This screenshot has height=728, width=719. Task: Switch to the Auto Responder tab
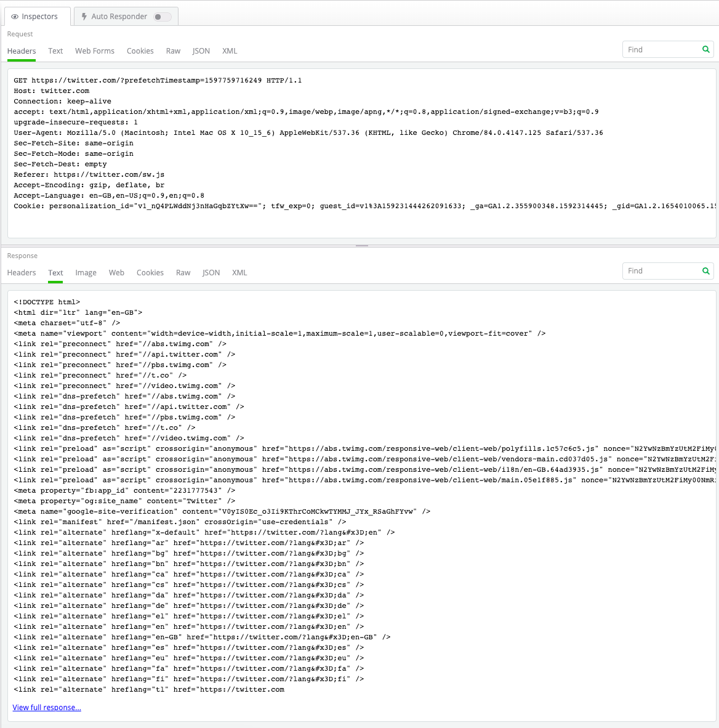[126, 16]
